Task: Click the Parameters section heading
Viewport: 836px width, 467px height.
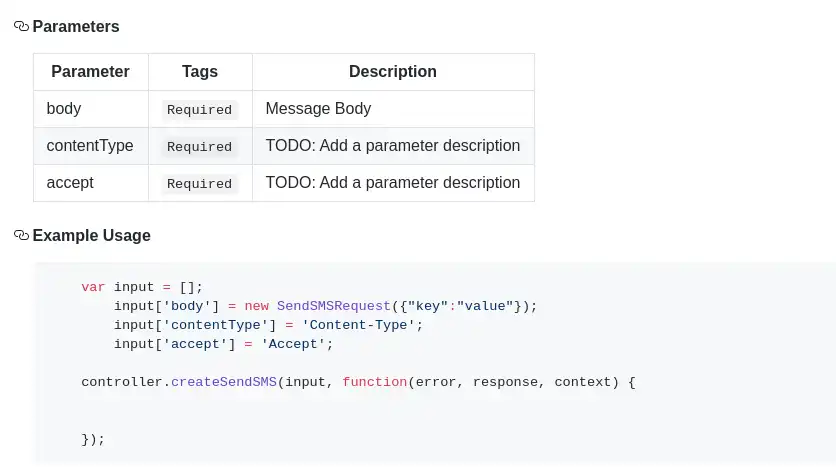Action: (x=76, y=27)
